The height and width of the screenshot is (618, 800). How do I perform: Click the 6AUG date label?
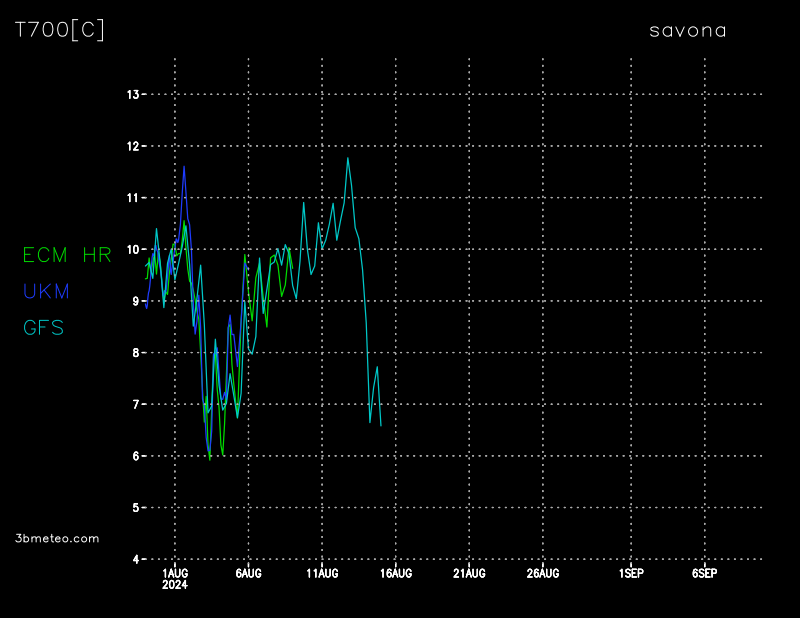coord(249,573)
